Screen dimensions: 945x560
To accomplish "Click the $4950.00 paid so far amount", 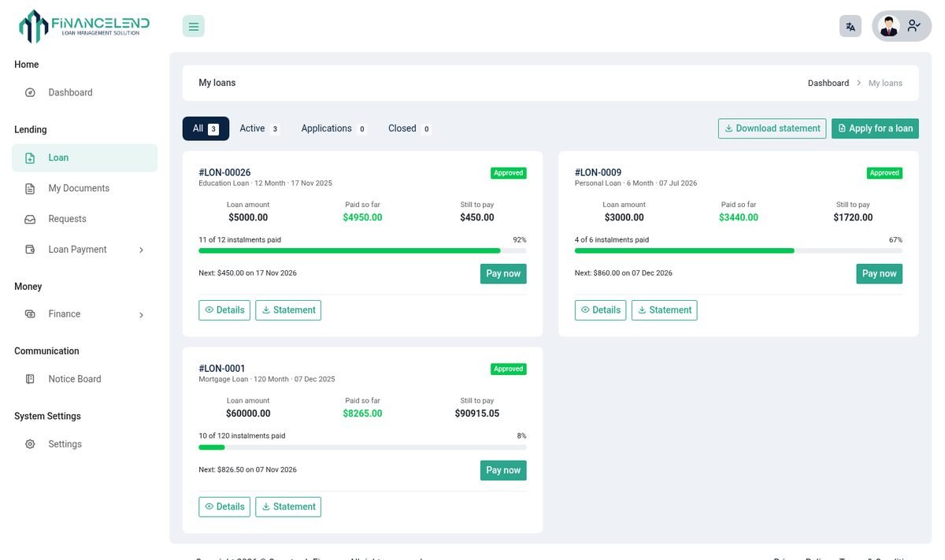I will click(x=362, y=217).
